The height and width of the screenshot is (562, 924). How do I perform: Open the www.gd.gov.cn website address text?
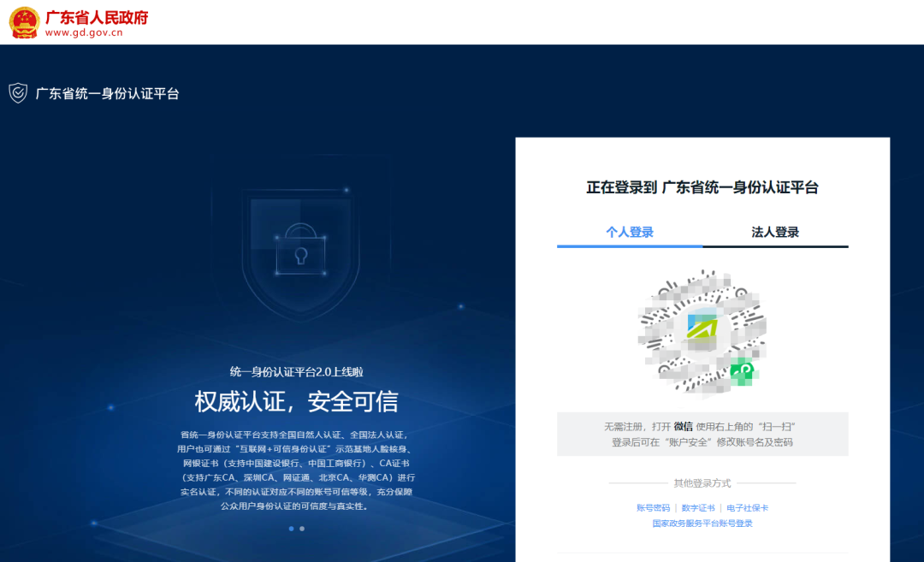(84, 33)
